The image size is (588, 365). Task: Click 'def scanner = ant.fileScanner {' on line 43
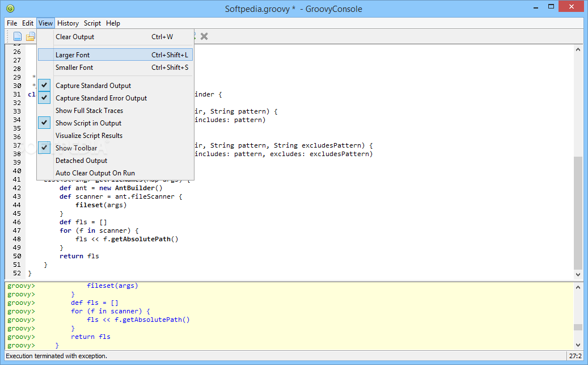121,197
